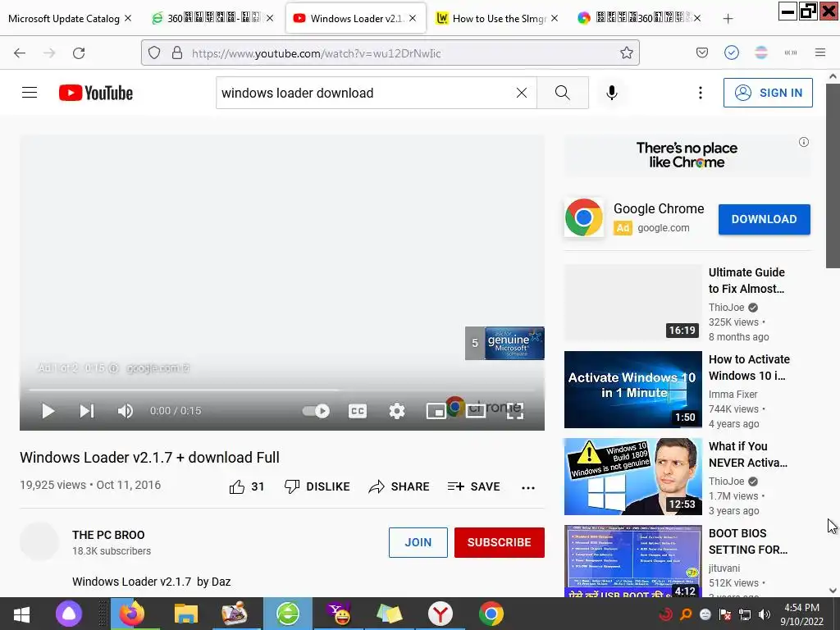The height and width of the screenshot is (630, 840).
Task: Switch to theater mode
Action: pyautogui.click(x=475, y=411)
